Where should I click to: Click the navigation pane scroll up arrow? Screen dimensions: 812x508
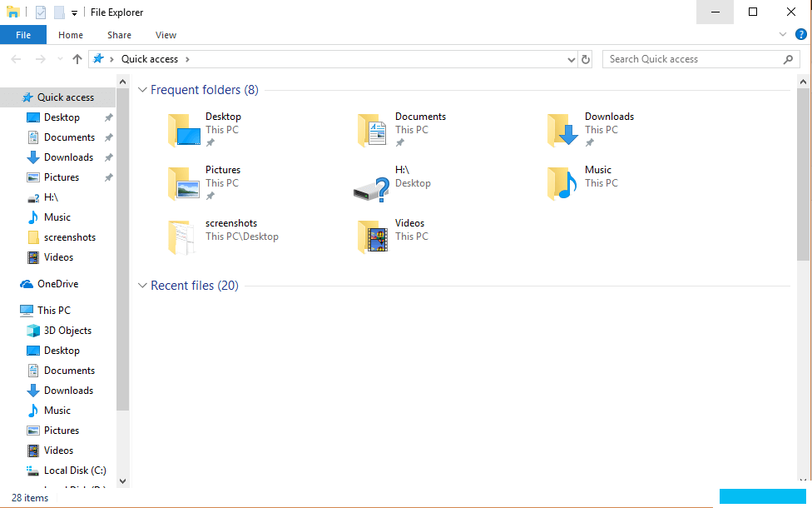tap(123, 82)
